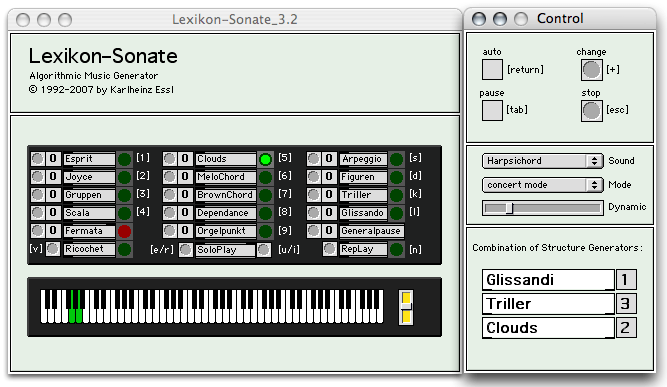Open the Harpsichord sound dropdown
Image resolution: width=667 pixels, height=387 pixels.
coord(542,161)
